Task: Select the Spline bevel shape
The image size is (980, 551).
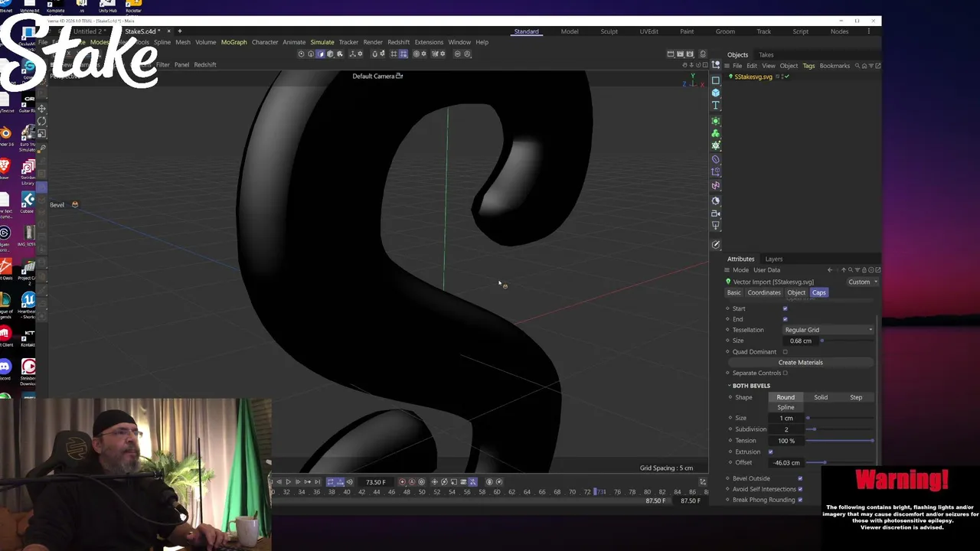Action: point(786,407)
